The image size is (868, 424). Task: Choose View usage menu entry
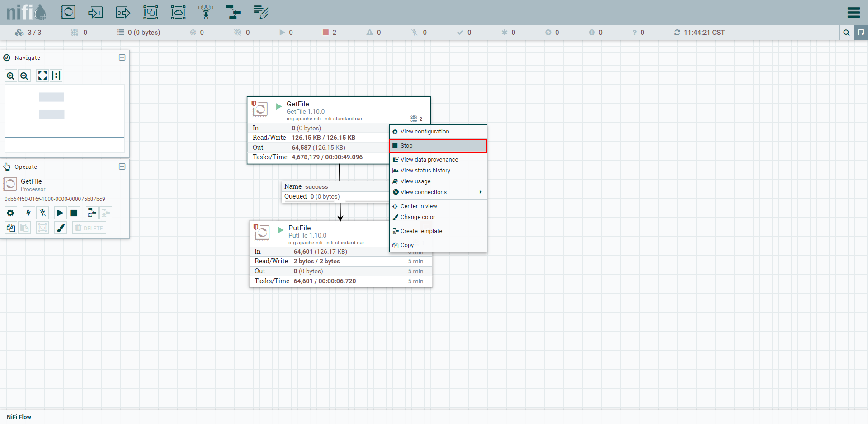click(438, 181)
